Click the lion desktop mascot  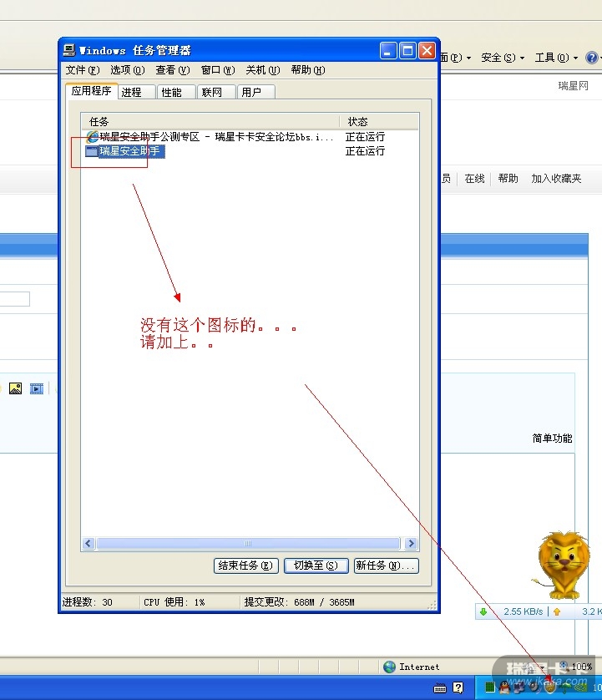point(562,565)
